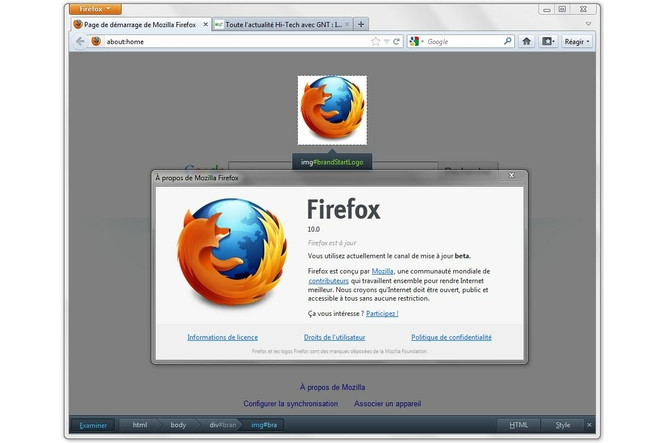Click Configurer la synchronisation link

290,404
